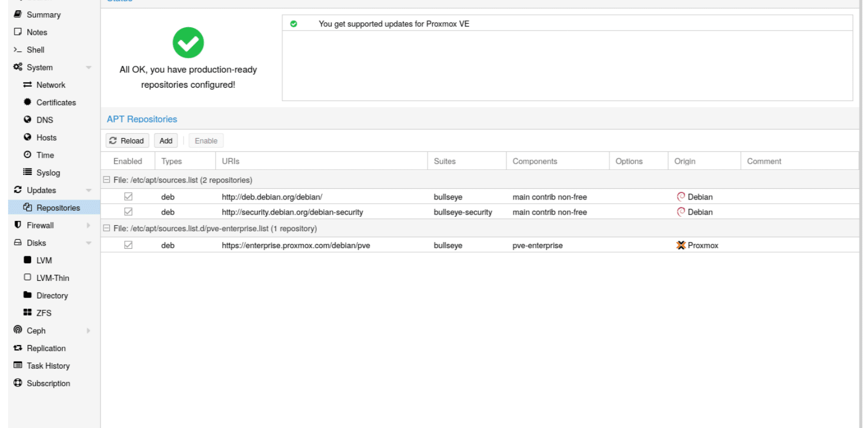Click the Options column header
Image resolution: width=868 pixels, height=428 pixels.
638,161
